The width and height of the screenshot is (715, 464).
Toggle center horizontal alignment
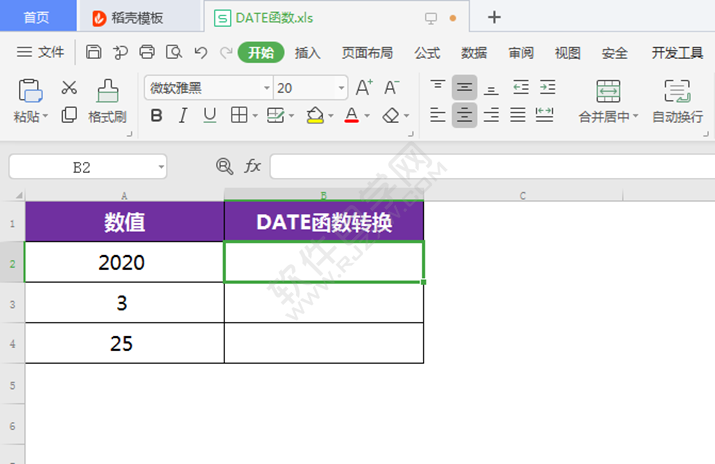[x=464, y=115]
